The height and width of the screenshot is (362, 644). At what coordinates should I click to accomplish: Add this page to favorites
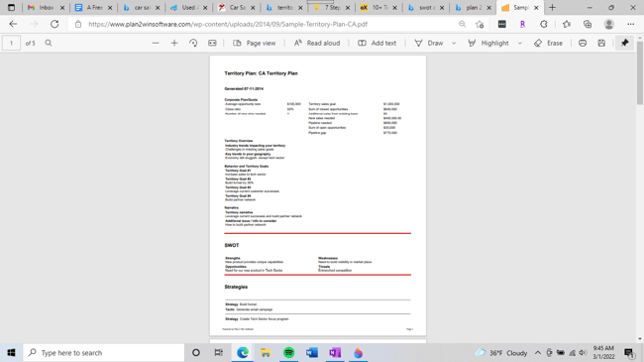[480, 24]
